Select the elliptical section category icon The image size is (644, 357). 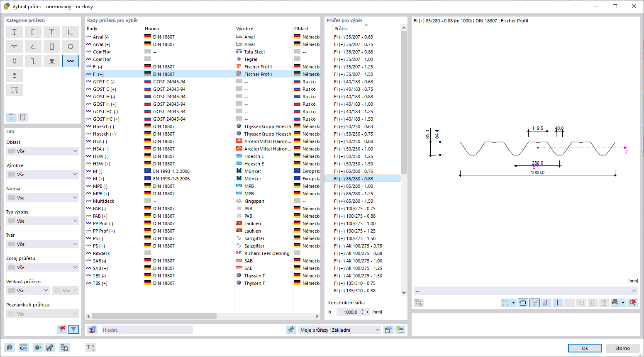point(15,61)
